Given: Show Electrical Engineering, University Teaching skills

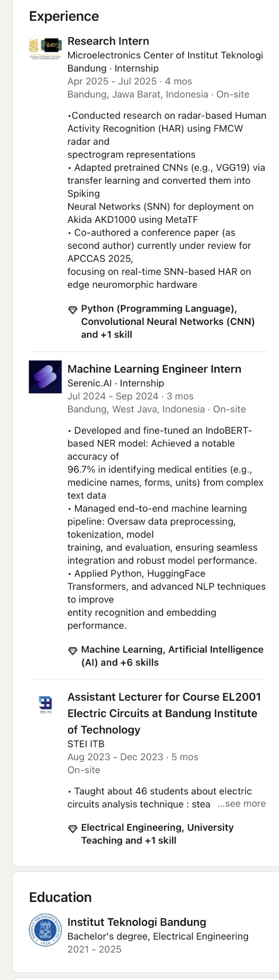Looking at the screenshot, I should pyautogui.click(x=157, y=834).
